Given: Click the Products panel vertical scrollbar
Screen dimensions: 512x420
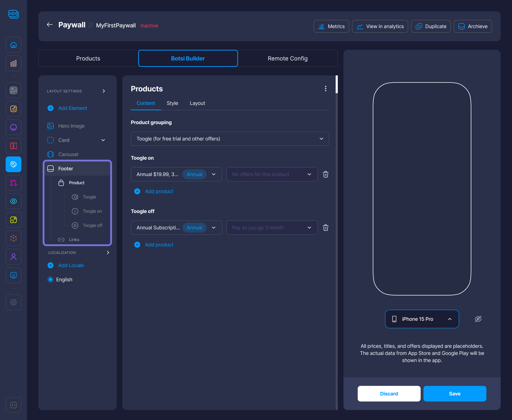Looking at the screenshot, I should coord(336,85).
